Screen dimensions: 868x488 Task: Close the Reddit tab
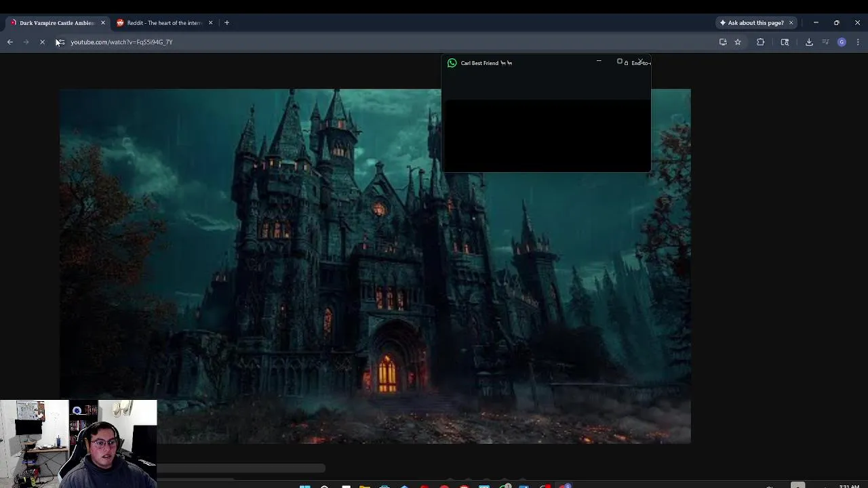[210, 22]
